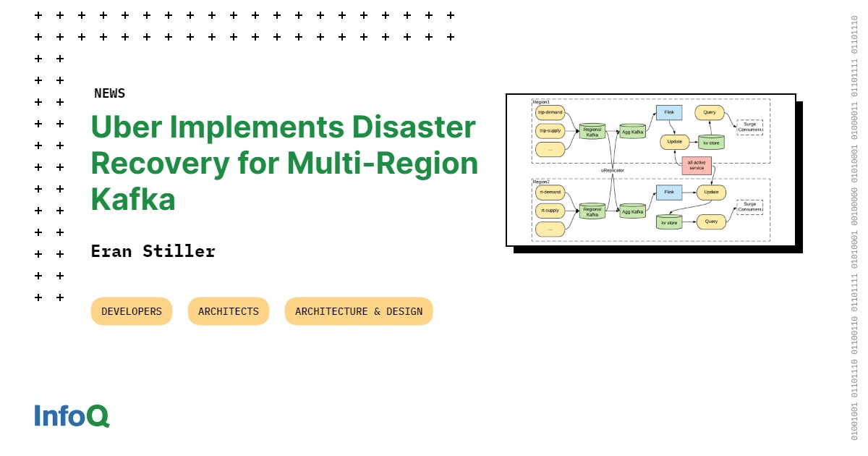Click the kv store cylinder in Region1

click(x=711, y=142)
